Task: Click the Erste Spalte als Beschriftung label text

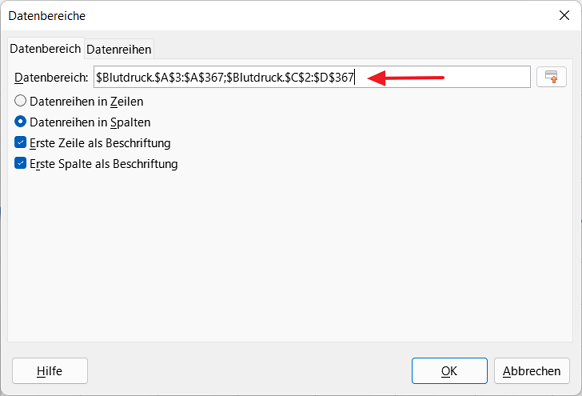Action: tap(104, 164)
